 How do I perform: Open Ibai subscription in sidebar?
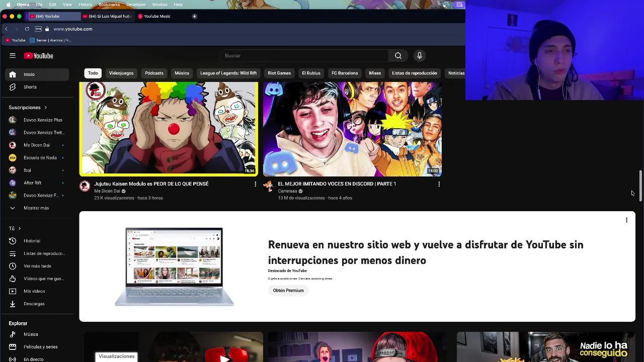coord(37,170)
